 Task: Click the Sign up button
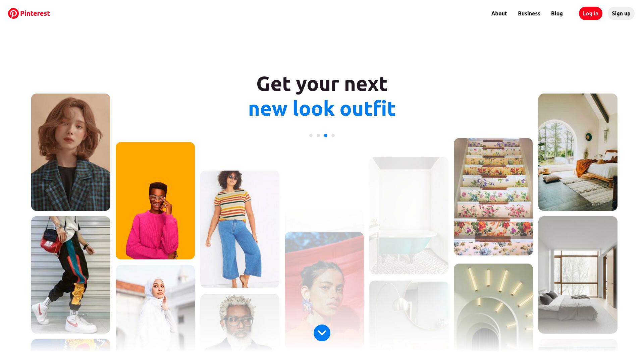(621, 13)
